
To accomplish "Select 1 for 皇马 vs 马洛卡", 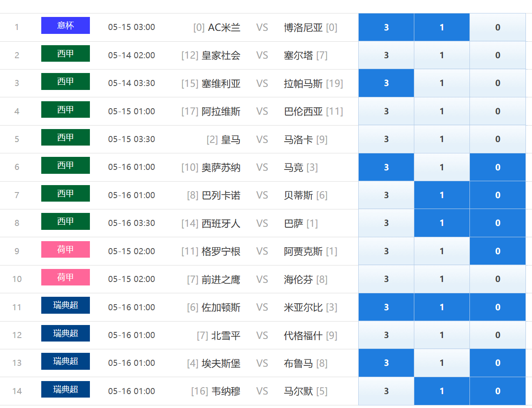I will (442, 139).
